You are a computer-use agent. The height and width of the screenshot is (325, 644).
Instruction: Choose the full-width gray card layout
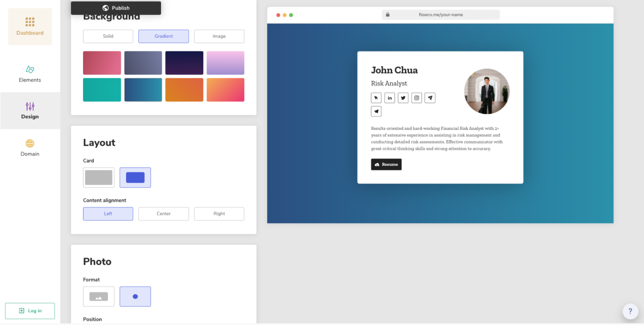(x=99, y=177)
